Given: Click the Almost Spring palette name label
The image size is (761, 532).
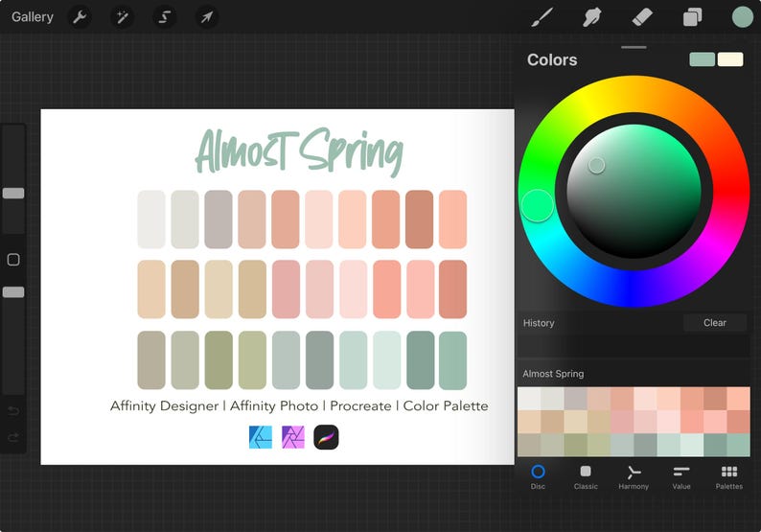Looking at the screenshot, I should tap(553, 374).
